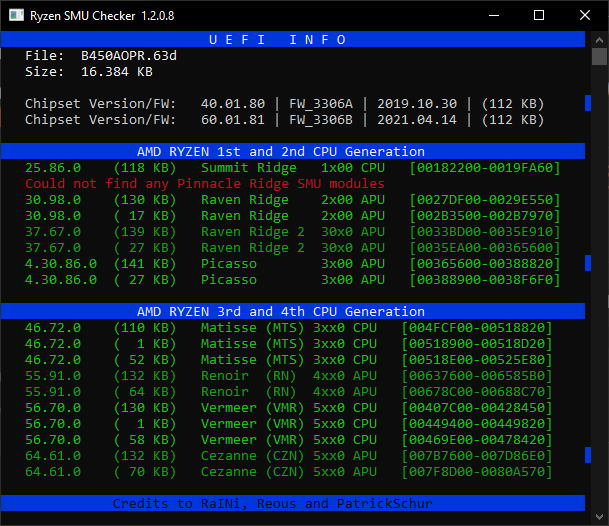Close the Ryzen SMU Checker window
This screenshot has width=609, height=526.
tap(585, 16)
